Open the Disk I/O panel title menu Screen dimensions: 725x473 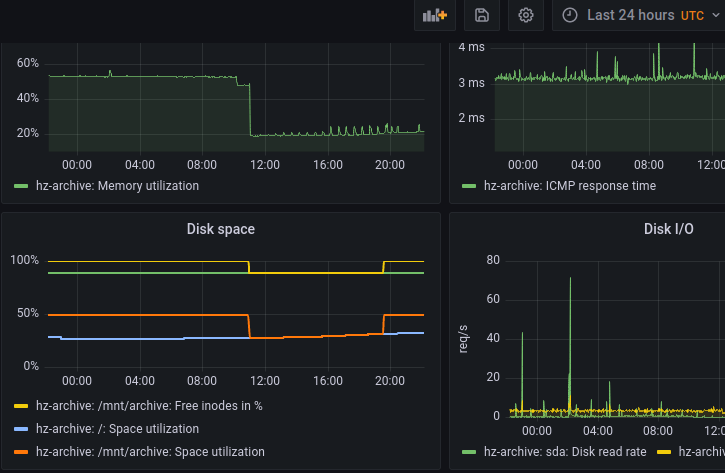[668, 229]
